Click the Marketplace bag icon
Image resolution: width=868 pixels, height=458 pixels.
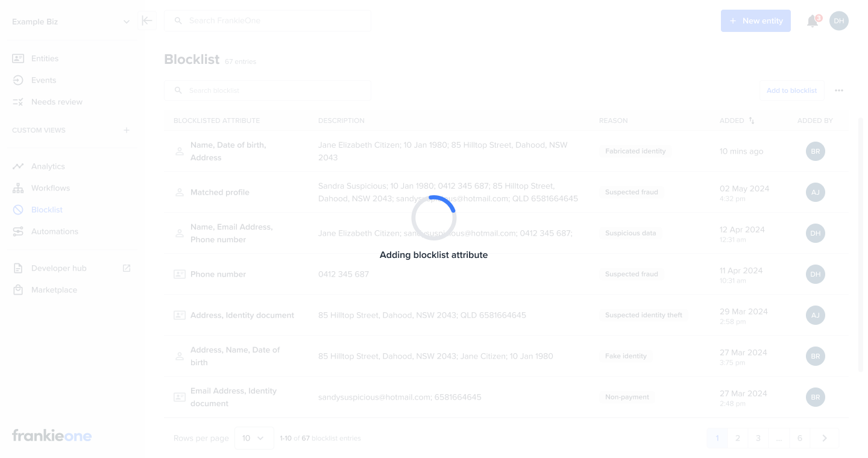(x=18, y=290)
